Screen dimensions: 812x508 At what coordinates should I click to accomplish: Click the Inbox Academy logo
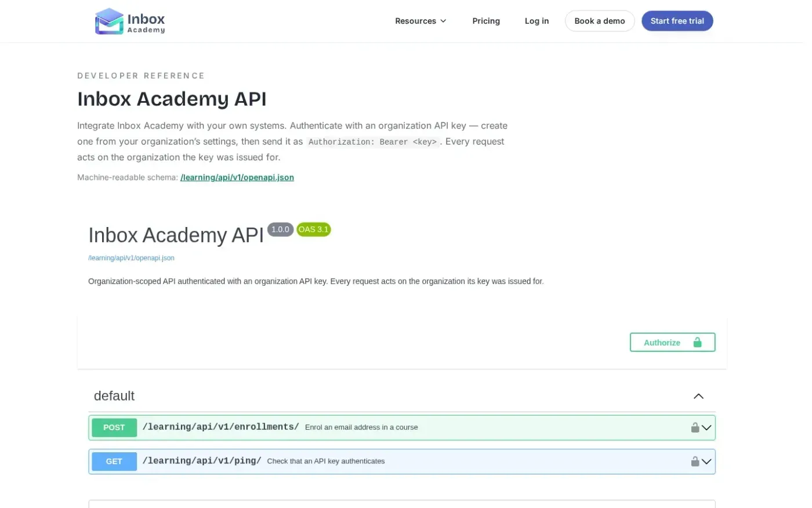pyautogui.click(x=131, y=21)
